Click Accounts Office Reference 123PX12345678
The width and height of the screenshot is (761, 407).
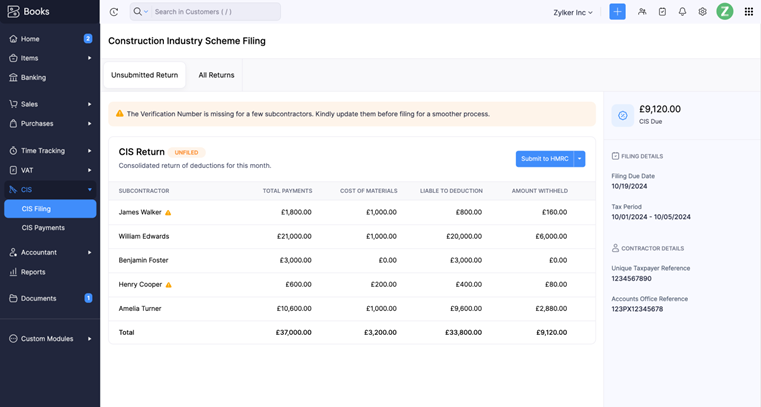pos(637,309)
